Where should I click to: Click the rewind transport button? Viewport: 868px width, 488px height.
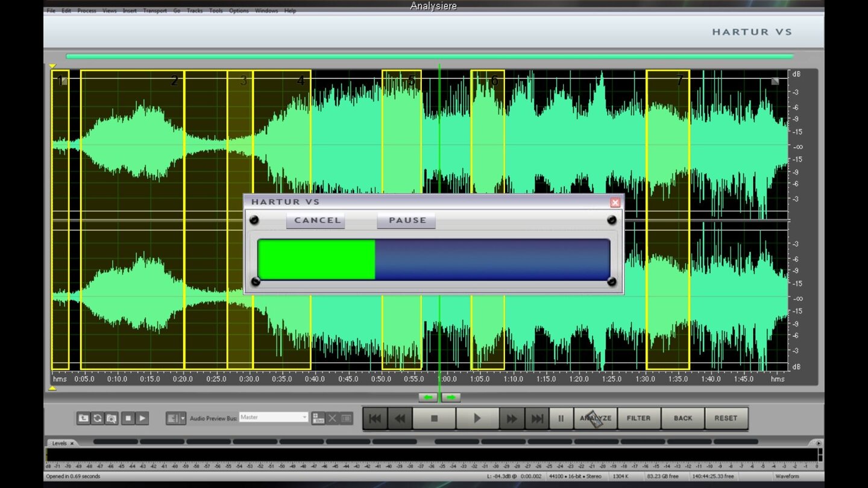(400, 418)
